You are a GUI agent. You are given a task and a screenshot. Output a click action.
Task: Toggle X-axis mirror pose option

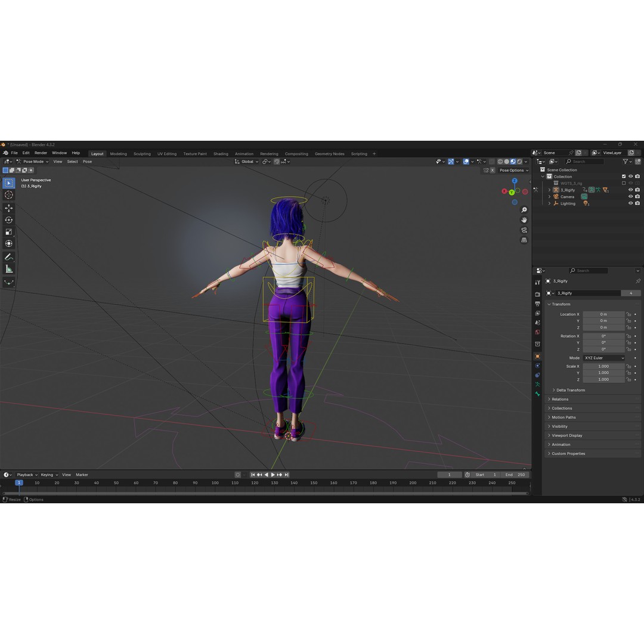492,171
